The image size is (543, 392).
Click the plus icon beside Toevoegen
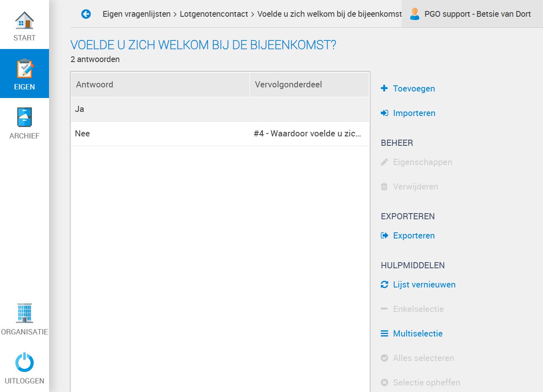384,88
